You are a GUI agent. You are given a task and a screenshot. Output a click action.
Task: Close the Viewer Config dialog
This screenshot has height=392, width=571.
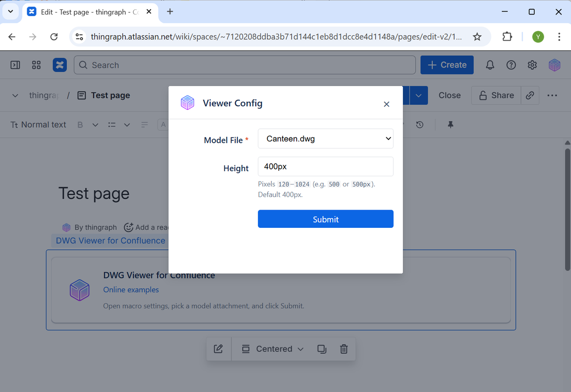coord(386,104)
